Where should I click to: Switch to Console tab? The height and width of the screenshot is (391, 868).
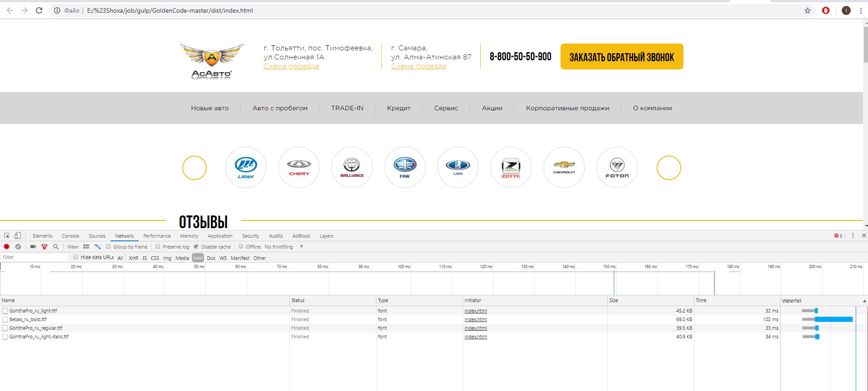[70, 236]
